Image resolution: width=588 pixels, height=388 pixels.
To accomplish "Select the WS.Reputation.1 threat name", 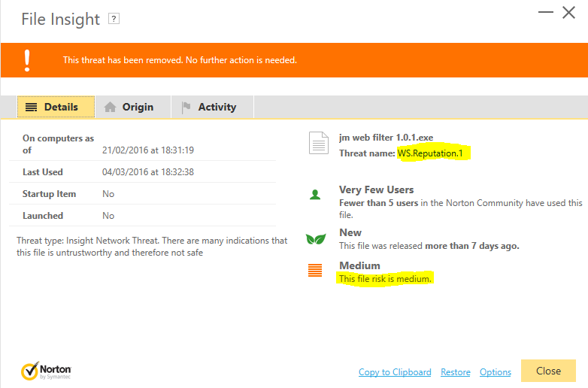I will pos(430,153).
